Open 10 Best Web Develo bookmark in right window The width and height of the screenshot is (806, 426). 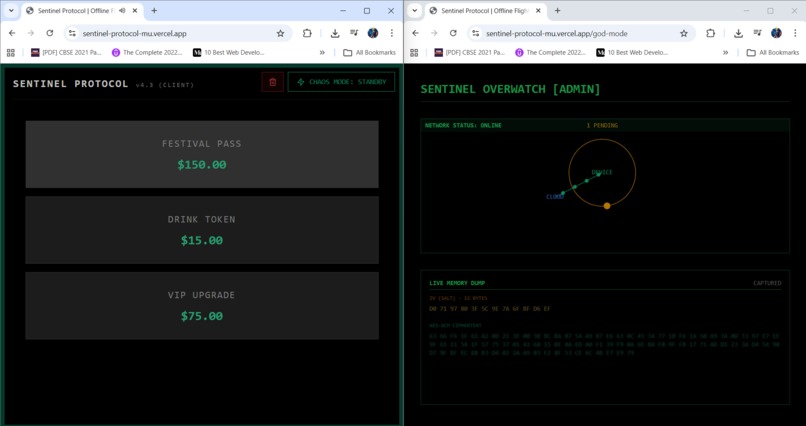(x=632, y=52)
